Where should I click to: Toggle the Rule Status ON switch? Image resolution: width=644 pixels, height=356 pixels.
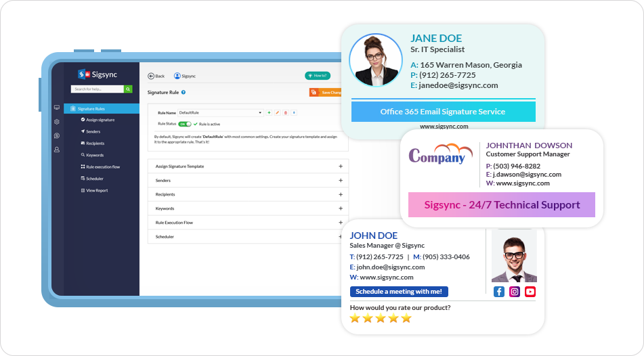tap(184, 124)
